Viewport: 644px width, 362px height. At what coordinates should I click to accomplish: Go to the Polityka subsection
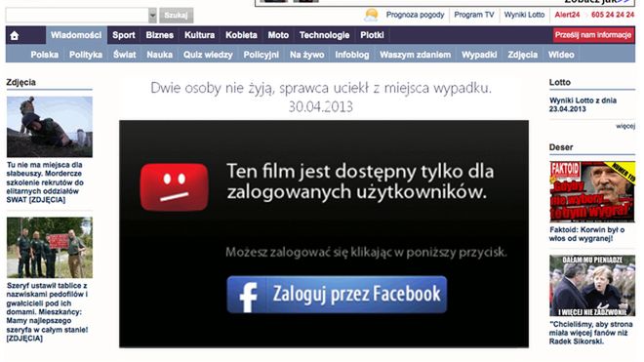click(x=86, y=55)
